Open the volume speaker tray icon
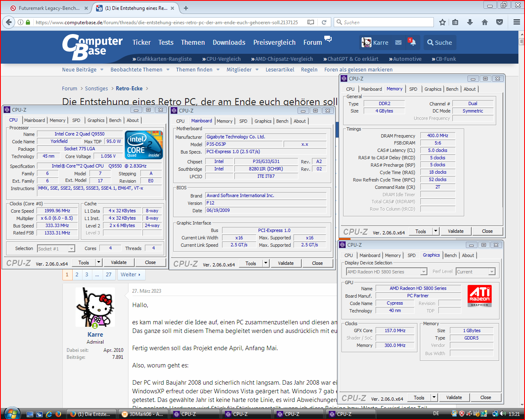Viewport: 525px width, 420px height. pos(503,414)
